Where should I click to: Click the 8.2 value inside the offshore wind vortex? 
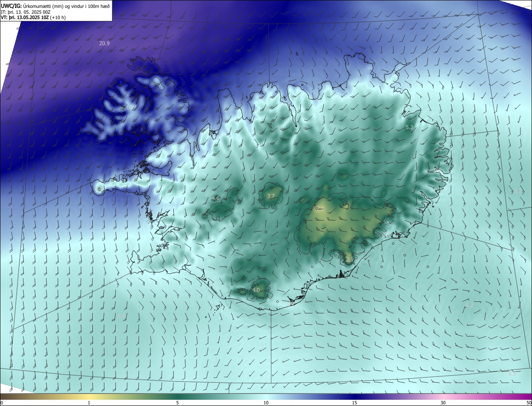[x=469, y=305]
